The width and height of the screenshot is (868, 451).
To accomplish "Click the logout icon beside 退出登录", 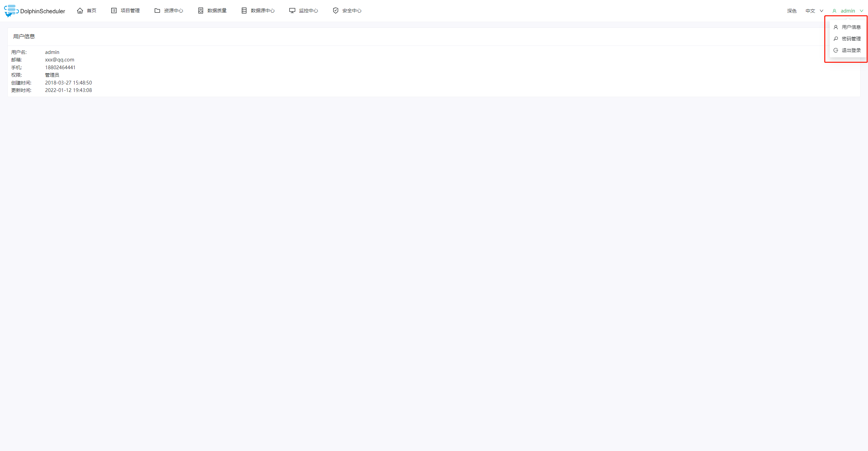I will point(836,50).
